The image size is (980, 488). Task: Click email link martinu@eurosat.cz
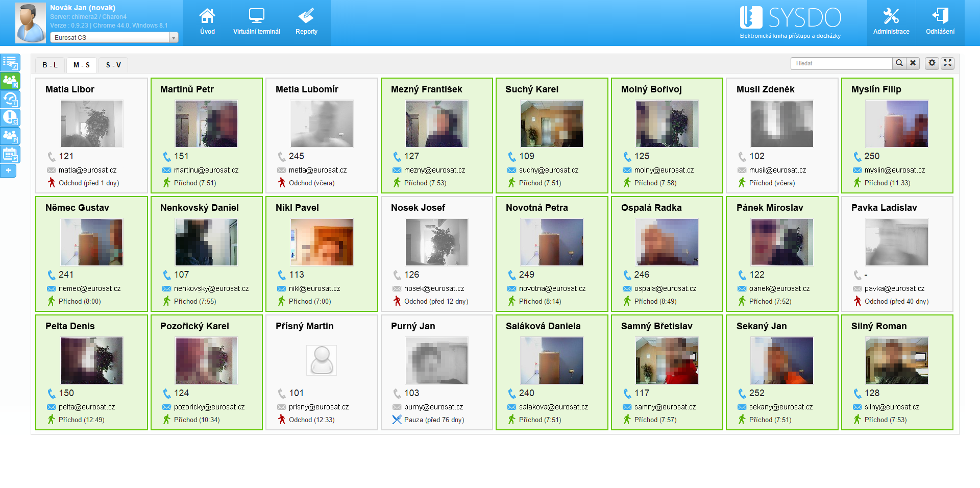point(206,170)
